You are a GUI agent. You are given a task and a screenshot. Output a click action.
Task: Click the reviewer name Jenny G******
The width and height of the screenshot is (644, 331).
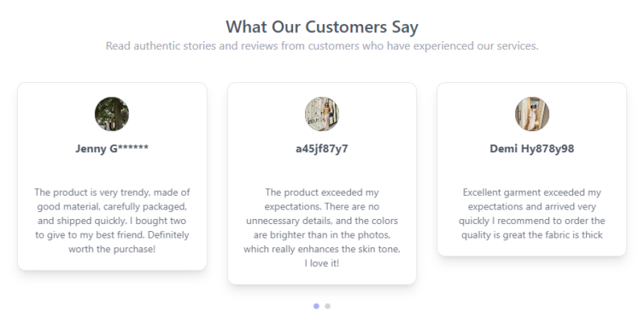click(112, 148)
